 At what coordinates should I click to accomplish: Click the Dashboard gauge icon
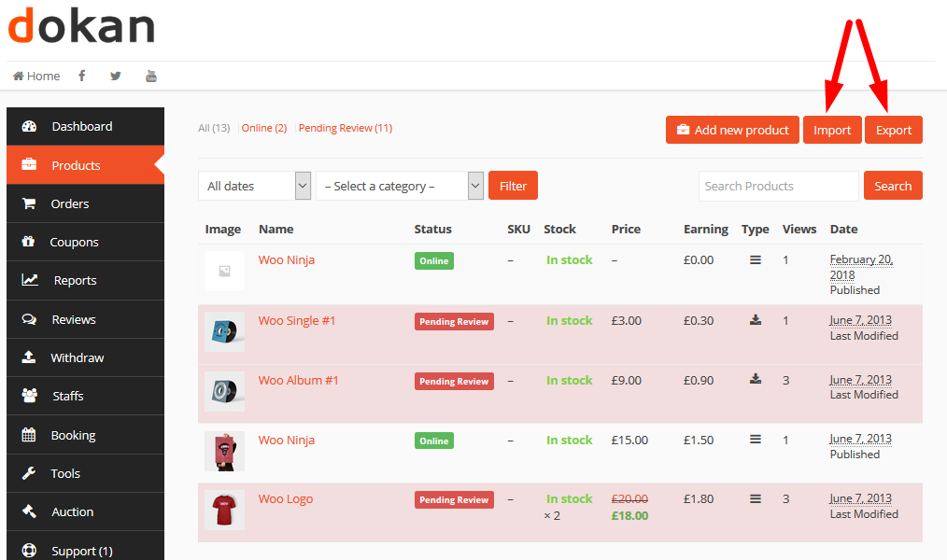pos(29,126)
